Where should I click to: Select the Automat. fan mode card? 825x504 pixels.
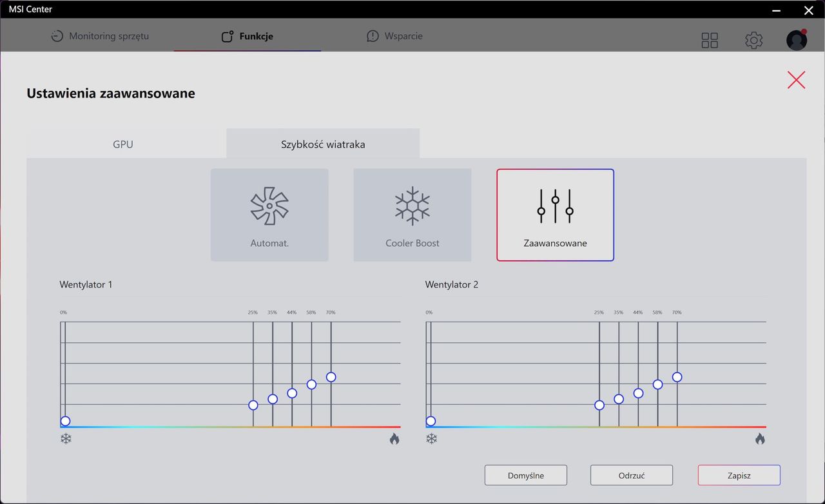[x=269, y=215]
